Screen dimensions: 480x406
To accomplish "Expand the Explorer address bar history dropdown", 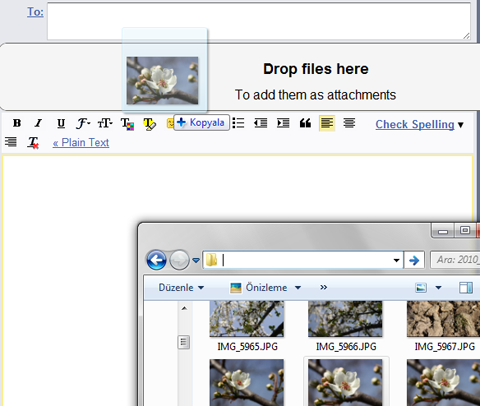I will 396,260.
